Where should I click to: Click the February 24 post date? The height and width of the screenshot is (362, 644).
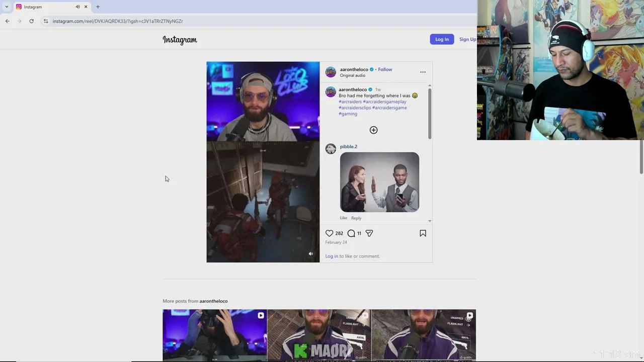[336, 242]
